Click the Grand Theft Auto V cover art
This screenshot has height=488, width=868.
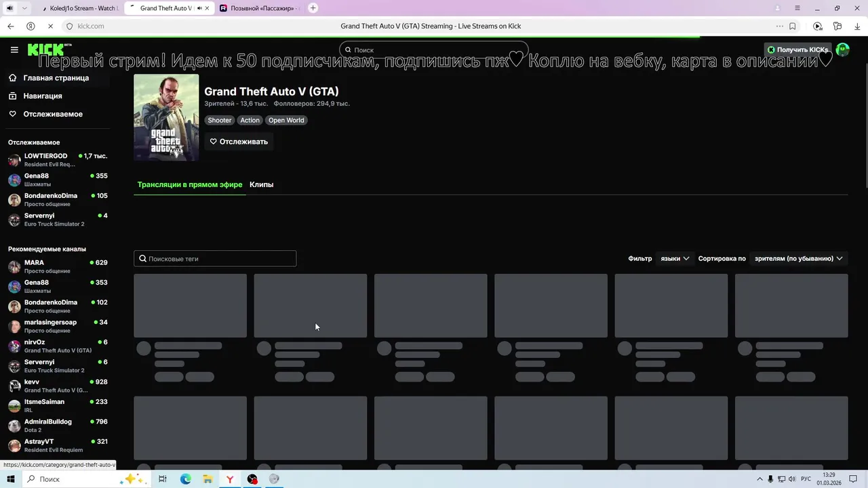[166, 117]
